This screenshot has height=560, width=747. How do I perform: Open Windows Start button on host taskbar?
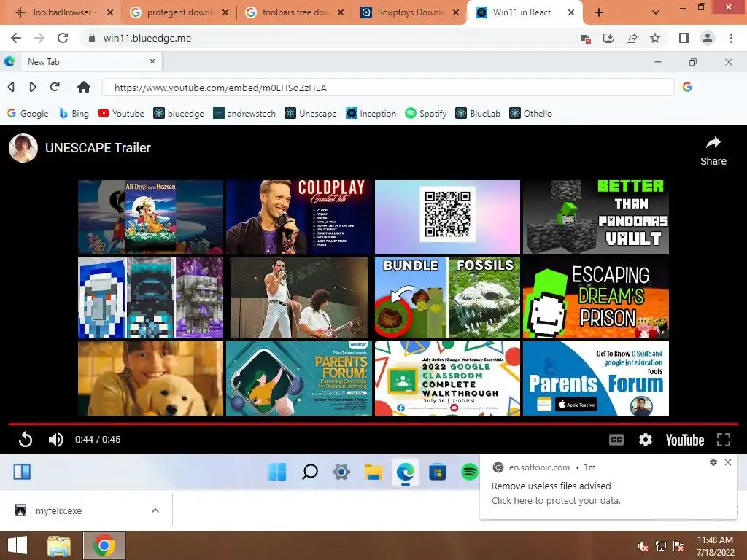click(18, 545)
